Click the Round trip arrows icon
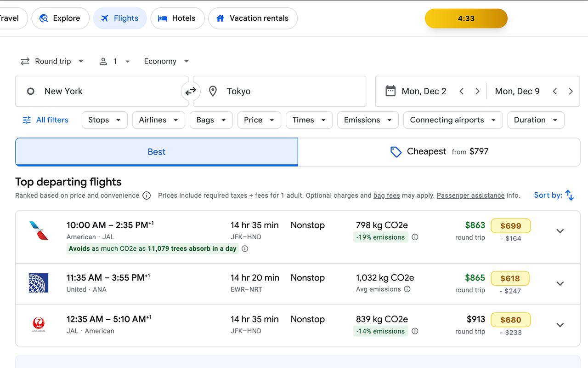The image size is (588, 368). click(x=25, y=61)
